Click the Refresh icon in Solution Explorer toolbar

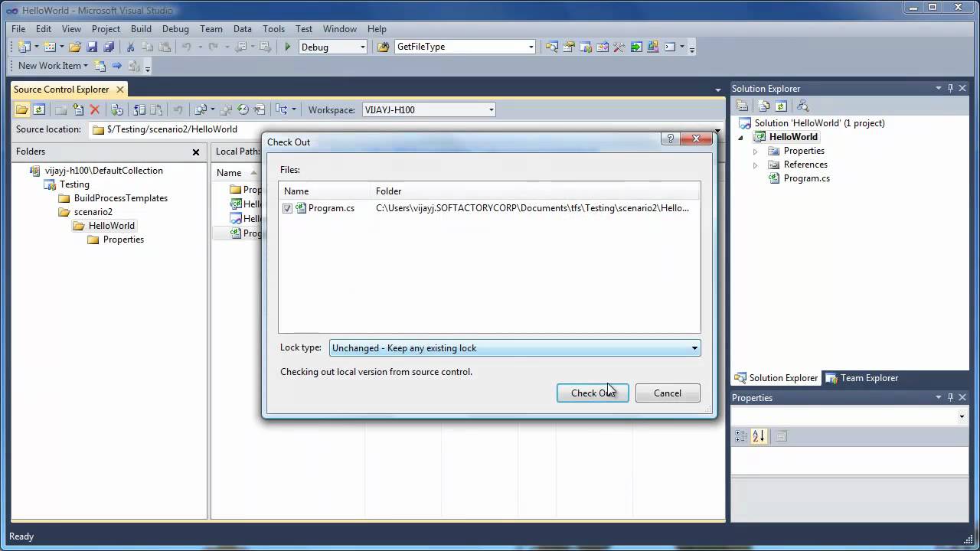(781, 106)
